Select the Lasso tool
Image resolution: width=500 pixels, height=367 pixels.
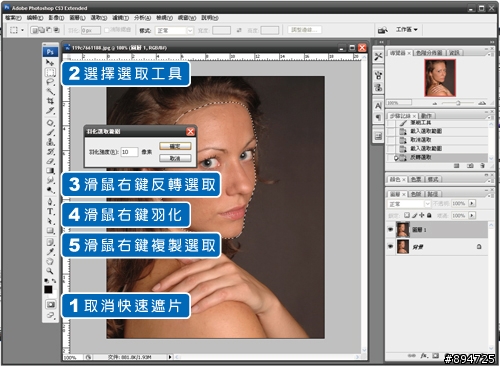tap(50, 82)
